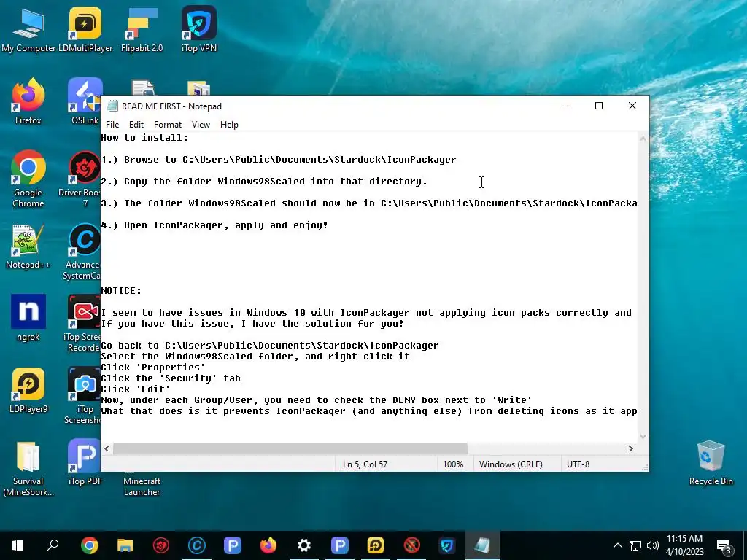Open the Format menu in Notepad
Viewport: 747px width, 560px height.
(x=168, y=124)
